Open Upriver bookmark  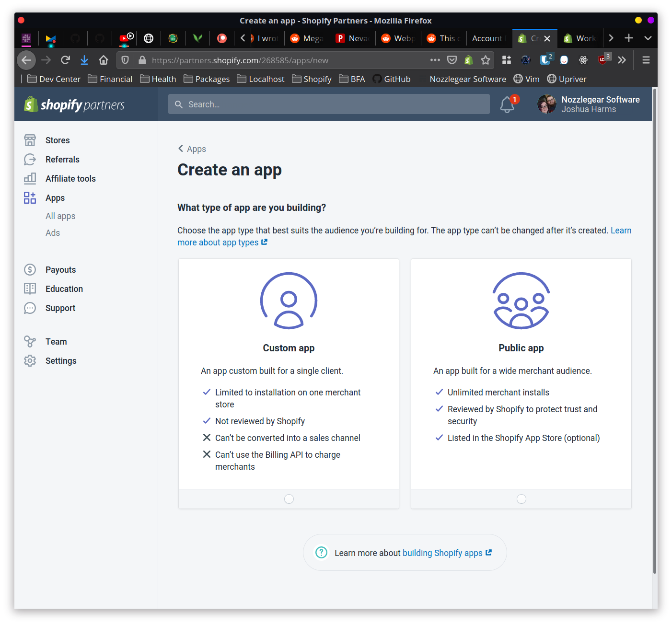coord(567,79)
